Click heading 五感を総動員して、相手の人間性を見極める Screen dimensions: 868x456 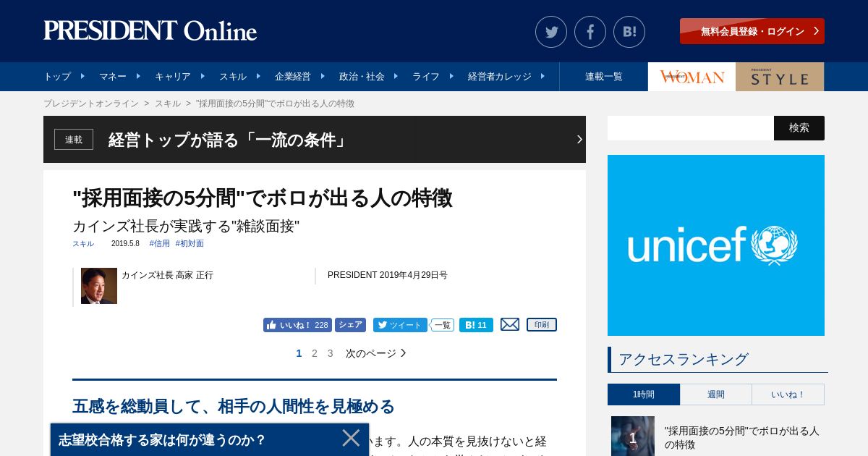pos(234,406)
